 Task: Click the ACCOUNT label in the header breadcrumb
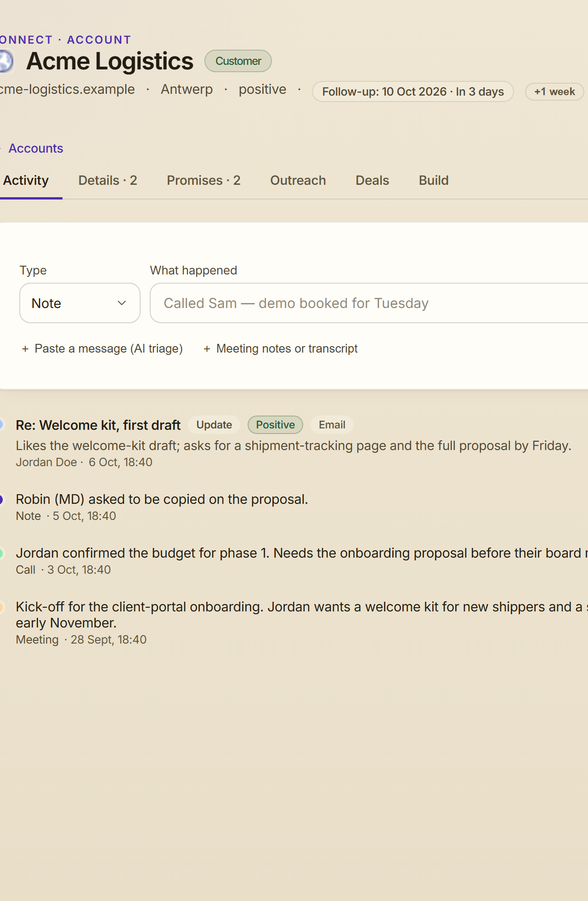pos(99,40)
